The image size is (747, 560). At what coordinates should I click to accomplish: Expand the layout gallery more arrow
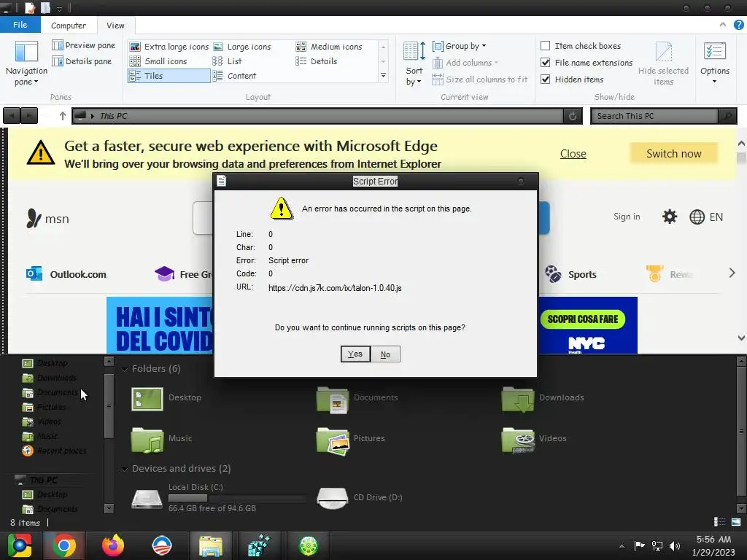tap(383, 76)
